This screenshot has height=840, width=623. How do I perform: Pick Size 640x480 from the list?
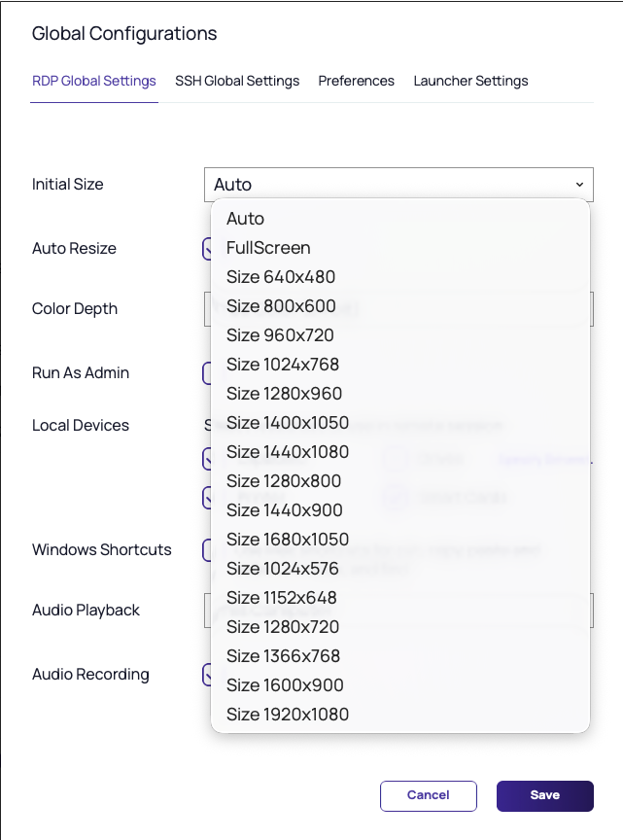point(281,277)
